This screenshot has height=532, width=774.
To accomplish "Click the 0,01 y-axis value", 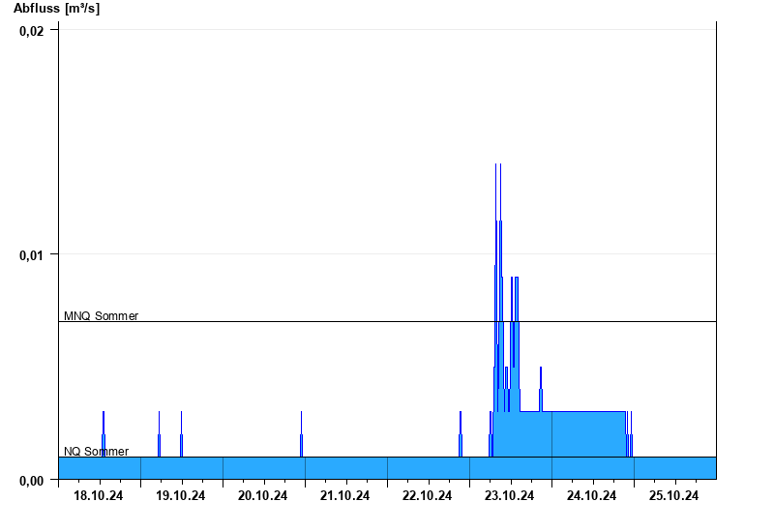I will click(x=32, y=255).
